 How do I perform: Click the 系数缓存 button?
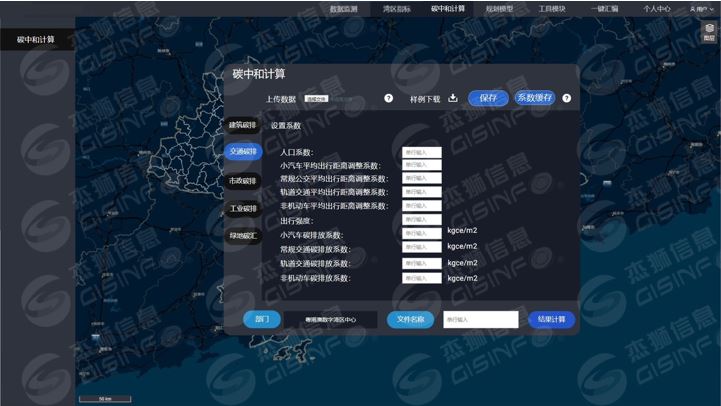click(535, 97)
